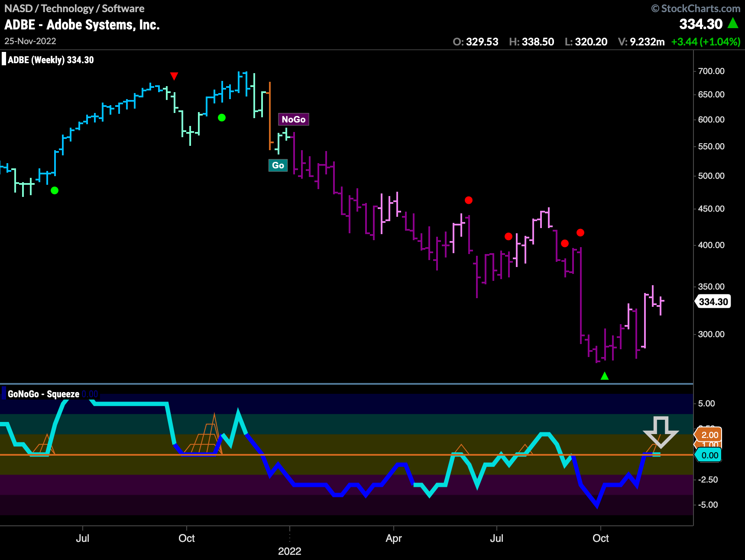This screenshot has height=560, width=745.
Task: Click the green up arrow beside last price
Action: [733, 23]
